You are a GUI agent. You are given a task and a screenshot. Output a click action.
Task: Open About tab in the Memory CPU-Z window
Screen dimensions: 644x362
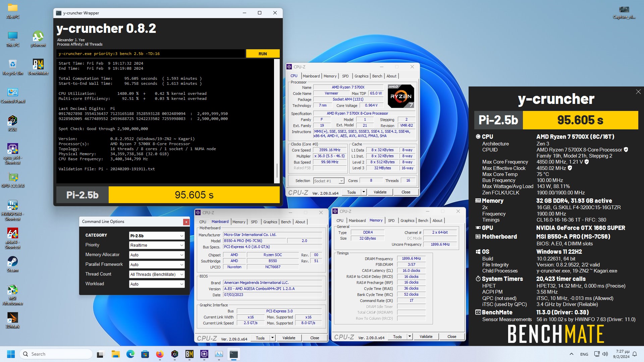437,221
